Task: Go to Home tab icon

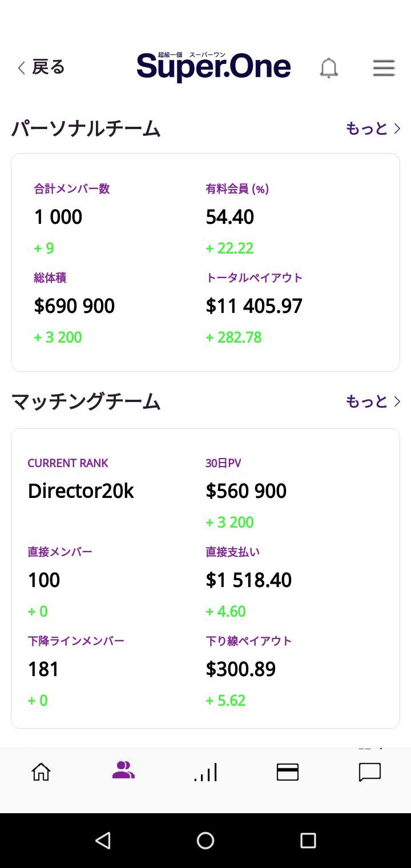Action: pyautogui.click(x=41, y=772)
